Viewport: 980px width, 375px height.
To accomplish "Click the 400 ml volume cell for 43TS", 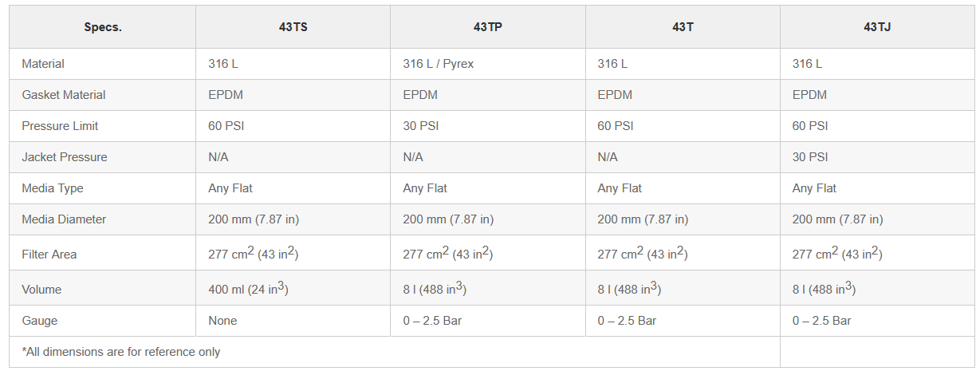I will pyautogui.click(x=248, y=290).
